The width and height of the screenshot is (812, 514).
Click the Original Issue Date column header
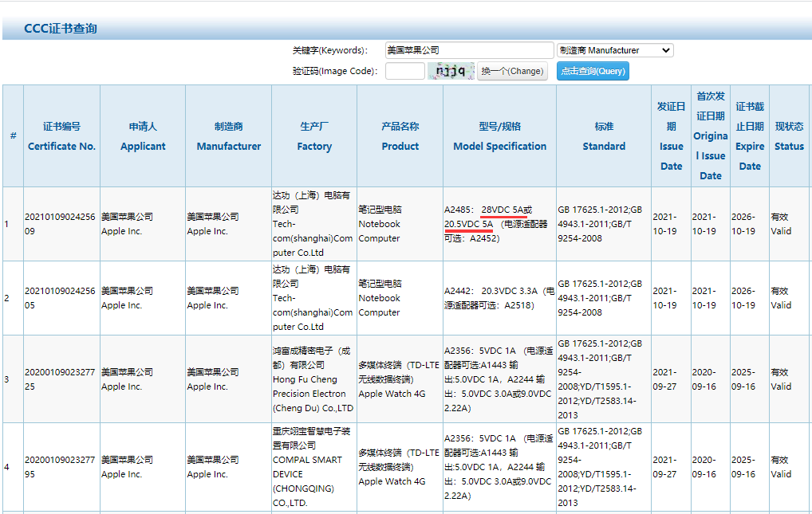coord(711,136)
